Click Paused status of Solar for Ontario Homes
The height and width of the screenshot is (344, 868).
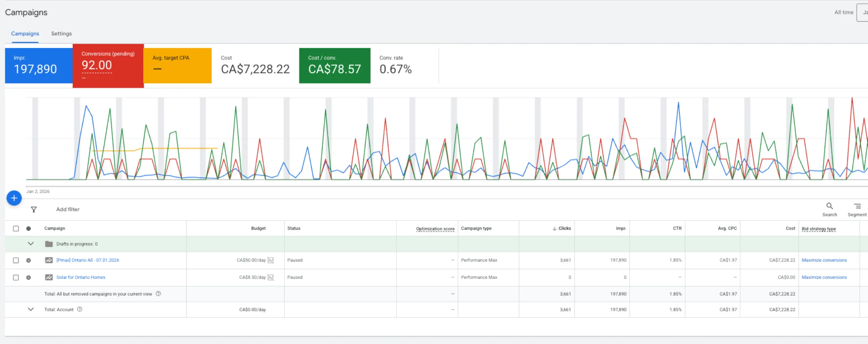click(295, 277)
